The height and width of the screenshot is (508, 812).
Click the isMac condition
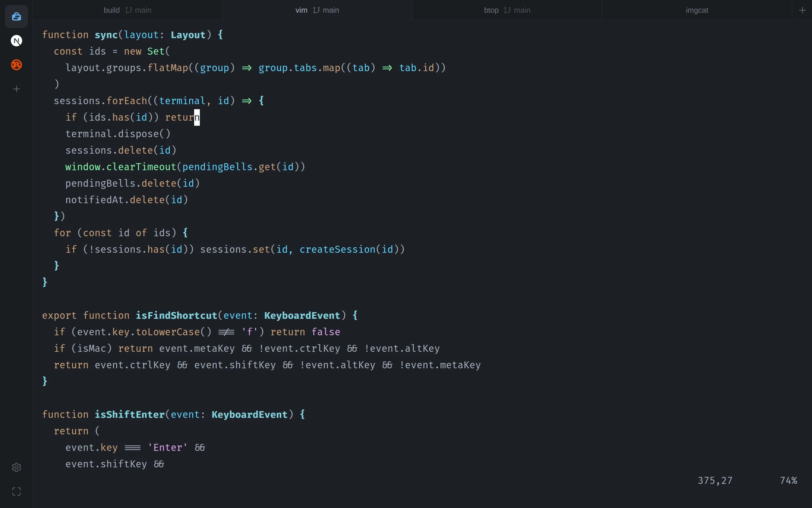click(x=92, y=348)
